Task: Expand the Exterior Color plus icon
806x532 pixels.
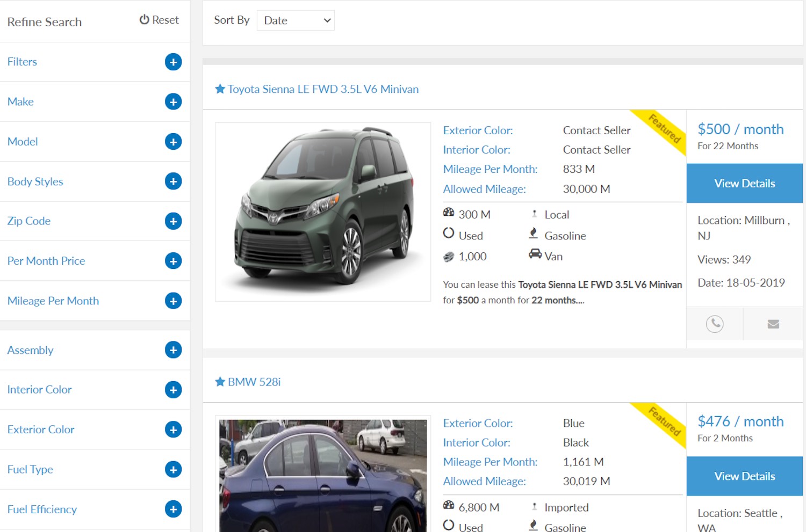Action: pyautogui.click(x=173, y=429)
